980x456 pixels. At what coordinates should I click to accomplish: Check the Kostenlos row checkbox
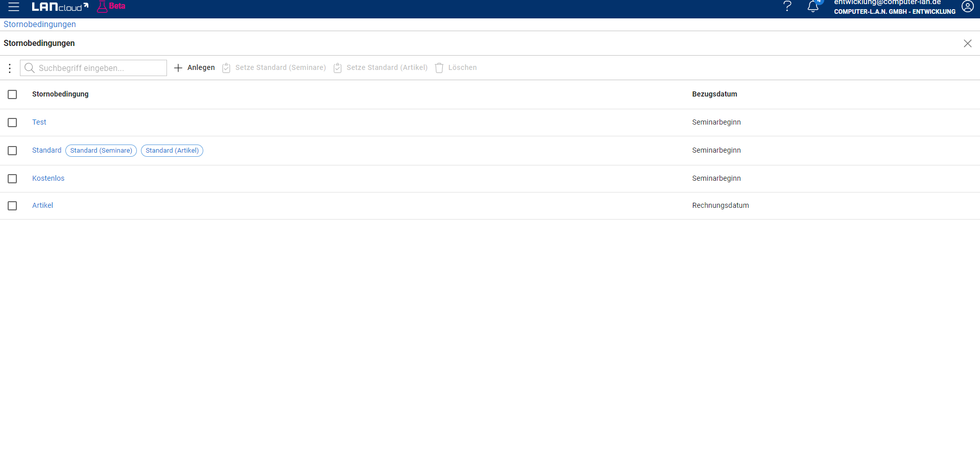(12, 179)
